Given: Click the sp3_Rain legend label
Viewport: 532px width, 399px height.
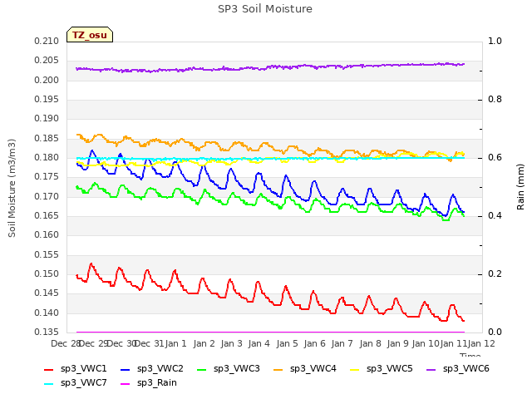Looking at the screenshot, I should click(157, 383).
